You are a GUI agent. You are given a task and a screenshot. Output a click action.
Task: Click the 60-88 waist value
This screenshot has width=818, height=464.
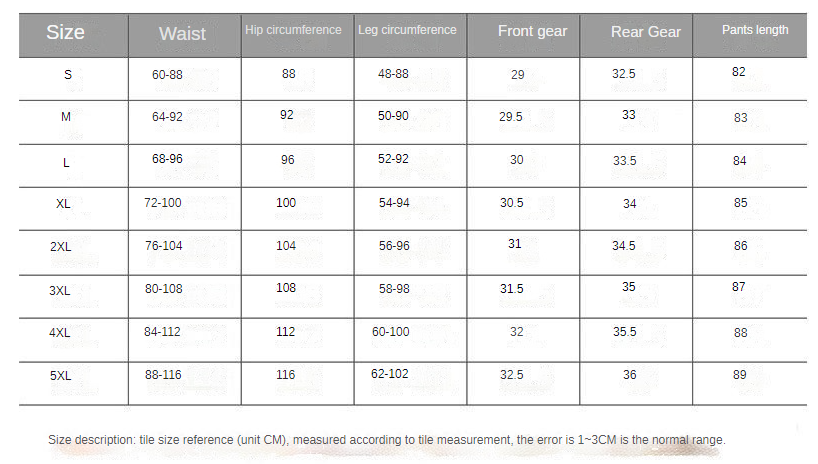point(167,75)
